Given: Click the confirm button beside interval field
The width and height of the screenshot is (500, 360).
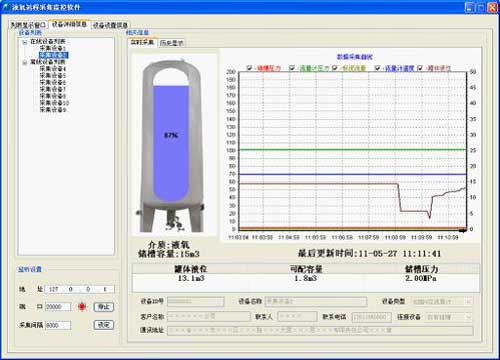Looking at the screenshot, I should (x=104, y=325).
